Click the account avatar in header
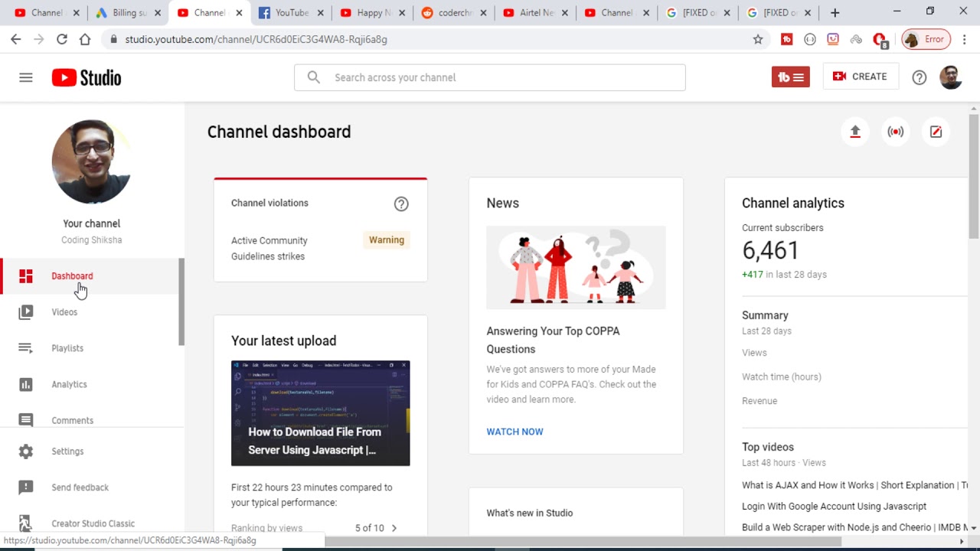 [950, 77]
